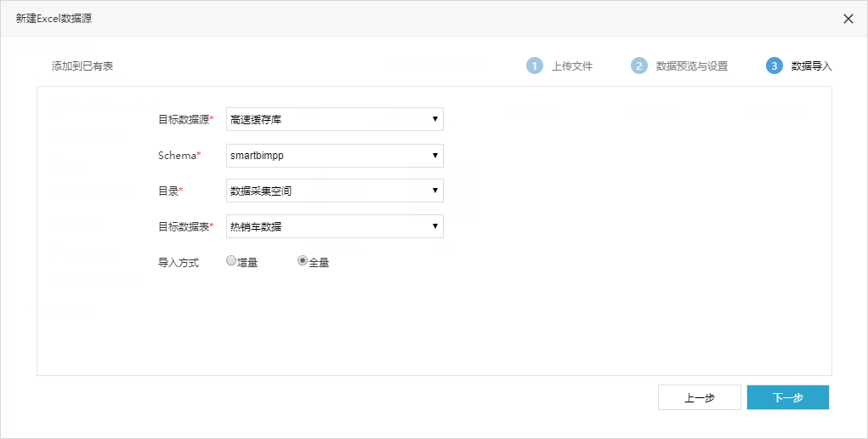Expand the 目标数据表 dropdown arrow
The image size is (868, 439).
click(x=435, y=226)
